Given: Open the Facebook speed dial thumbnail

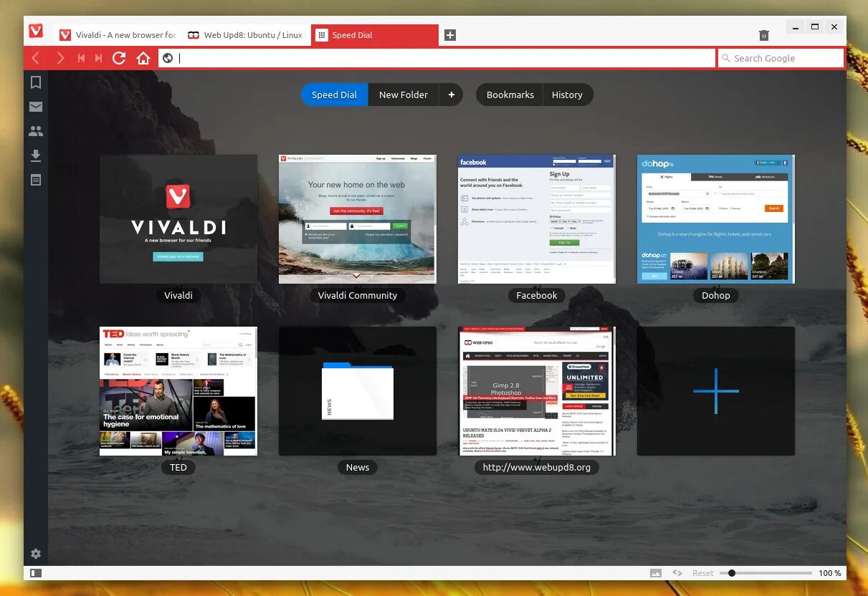Looking at the screenshot, I should (x=537, y=219).
